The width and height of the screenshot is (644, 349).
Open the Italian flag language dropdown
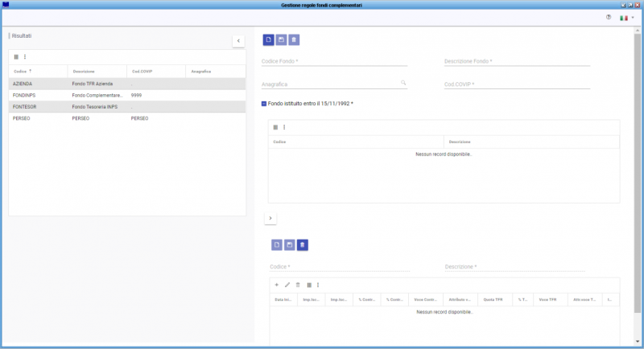[627, 18]
